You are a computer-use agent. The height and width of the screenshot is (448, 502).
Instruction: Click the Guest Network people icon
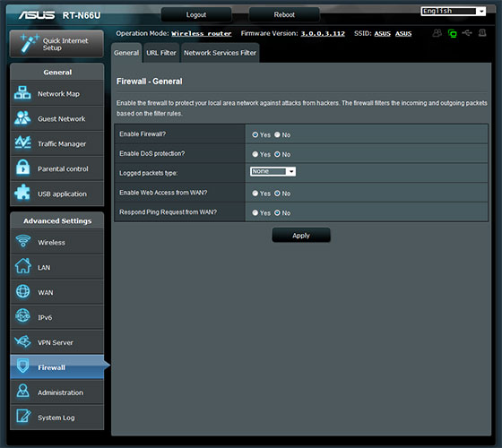pos(22,118)
